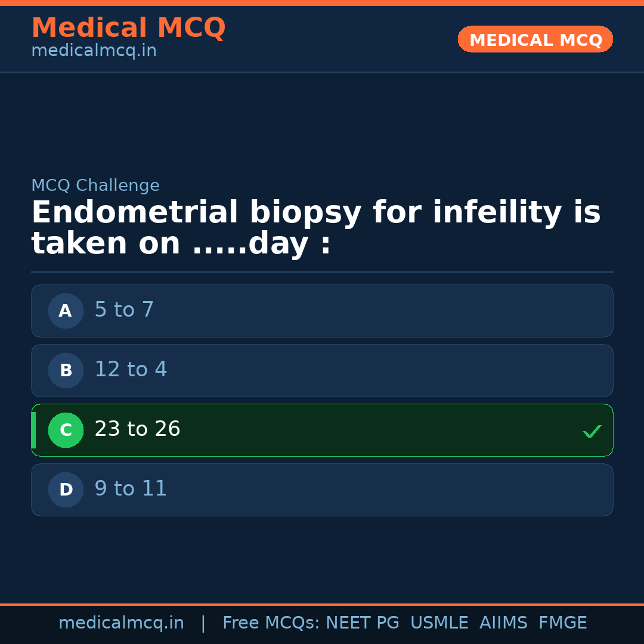Click 'FMGE' in the footer
Screen dimensions: 644x644
click(x=562, y=623)
